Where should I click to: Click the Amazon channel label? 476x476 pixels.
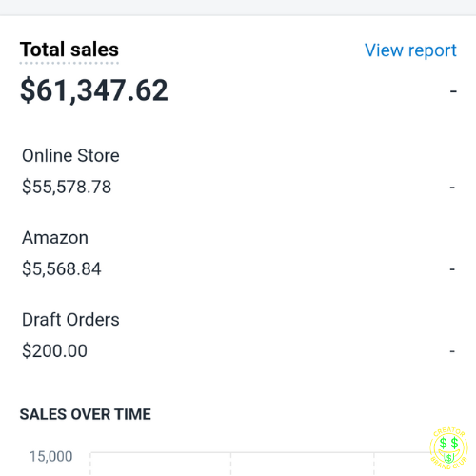[x=55, y=238]
